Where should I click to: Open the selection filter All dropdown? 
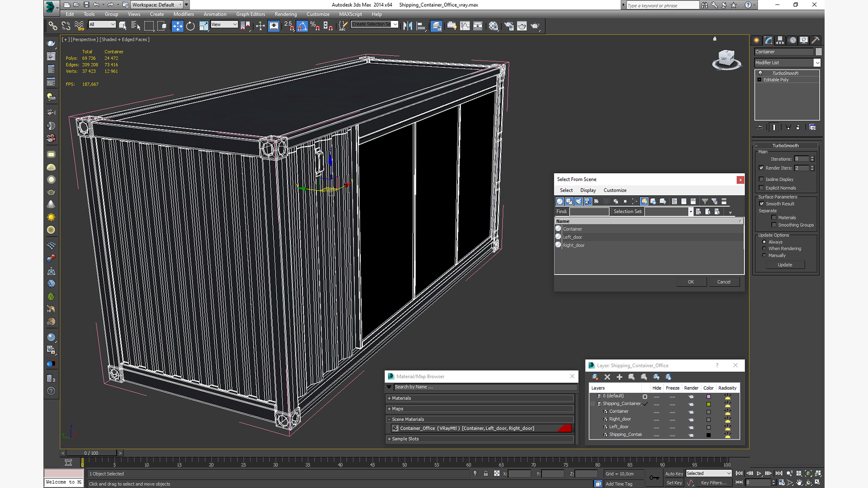click(x=102, y=24)
